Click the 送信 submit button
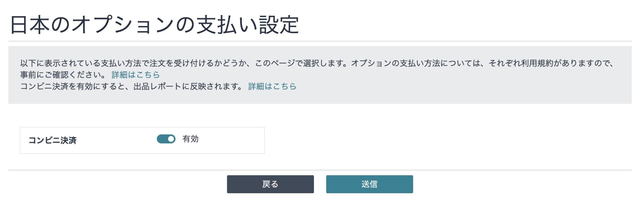The height and width of the screenshot is (209, 644). pyautogui.click(x=369, y=184)
